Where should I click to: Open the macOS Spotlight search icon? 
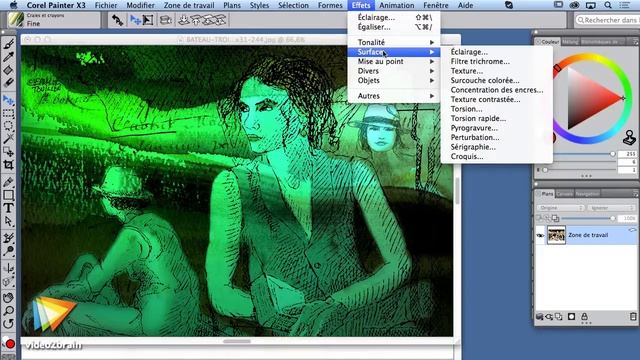point(608,5)
